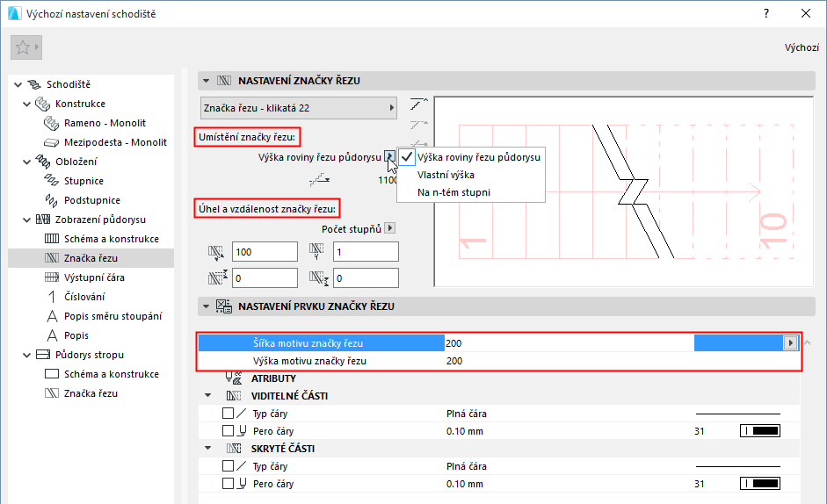The image size is (827, 504).
Task: Click the Zobrazení půdorysu icon in tree
Action: pyautogui.click(x=43, y=220)
